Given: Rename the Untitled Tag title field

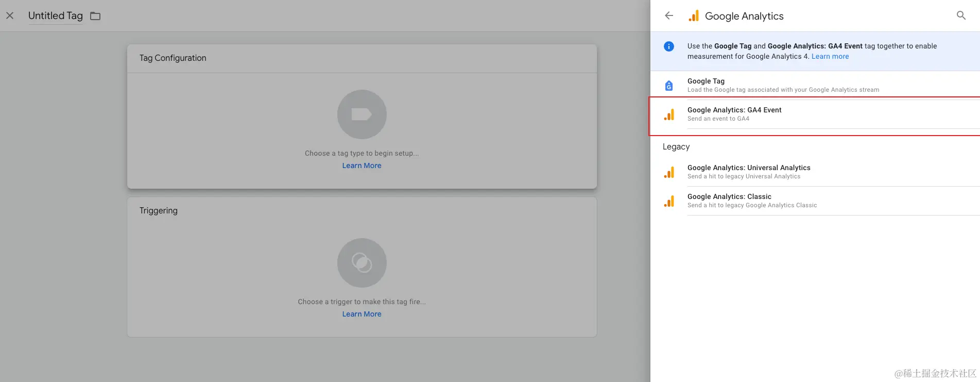Looking at the screenshot, I should pyautogui.click(x=56, y=16).
